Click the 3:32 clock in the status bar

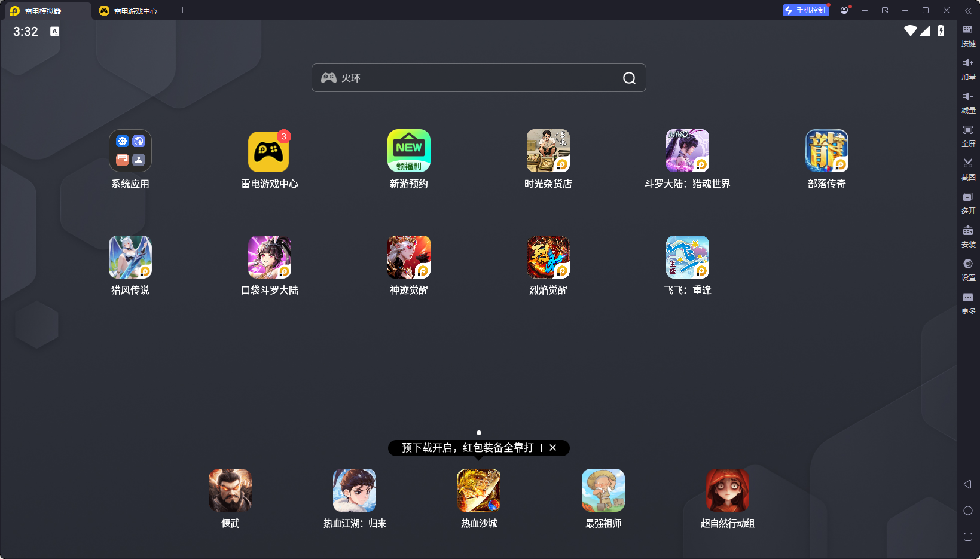(26, 32)
